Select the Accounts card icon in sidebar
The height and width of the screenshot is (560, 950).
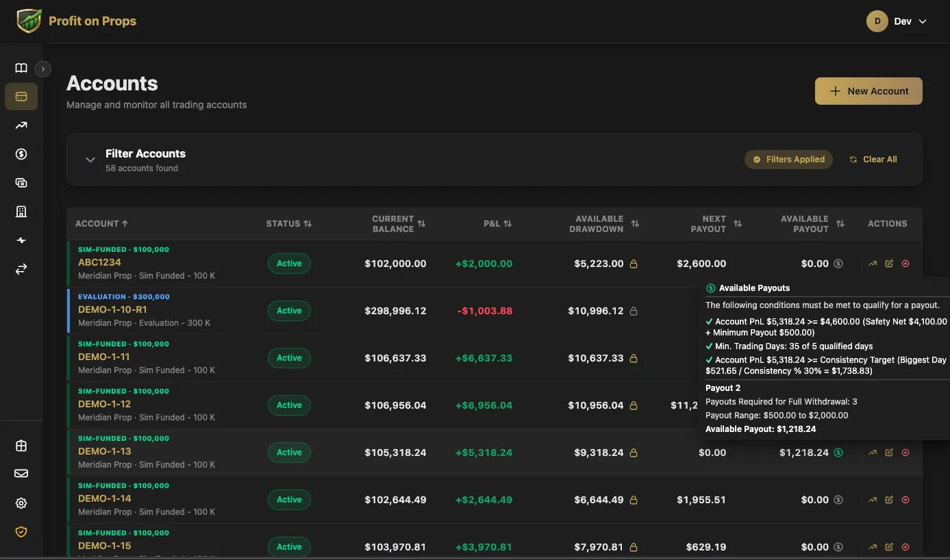click(x=21, y=97)
